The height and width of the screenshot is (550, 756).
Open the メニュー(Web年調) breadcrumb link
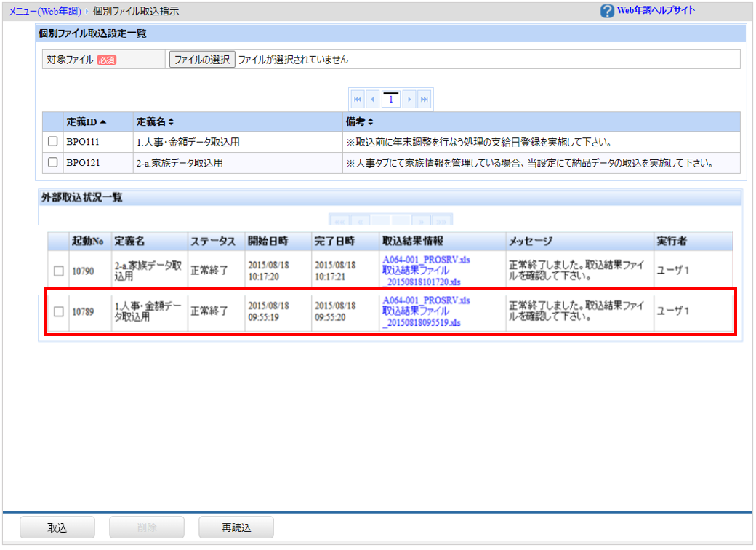pyautogui.click(x=45, y=11)
